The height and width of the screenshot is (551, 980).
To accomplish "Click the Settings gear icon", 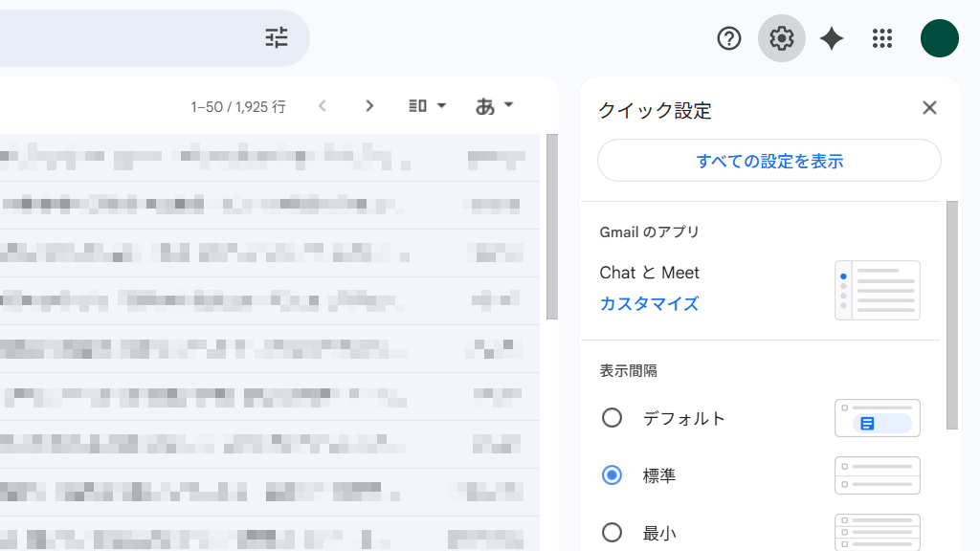I will point(782,38).
